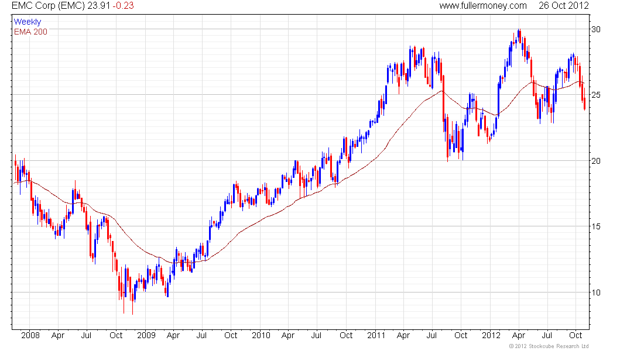Click the Apr label right after 2012
The height and width of the screenshot is (351, 644).
519,335
